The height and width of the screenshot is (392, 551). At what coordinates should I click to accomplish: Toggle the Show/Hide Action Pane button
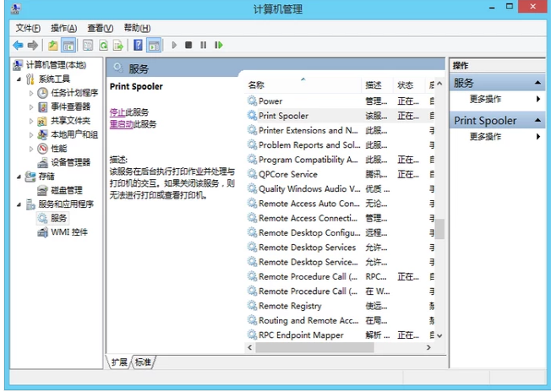[154, 45]
